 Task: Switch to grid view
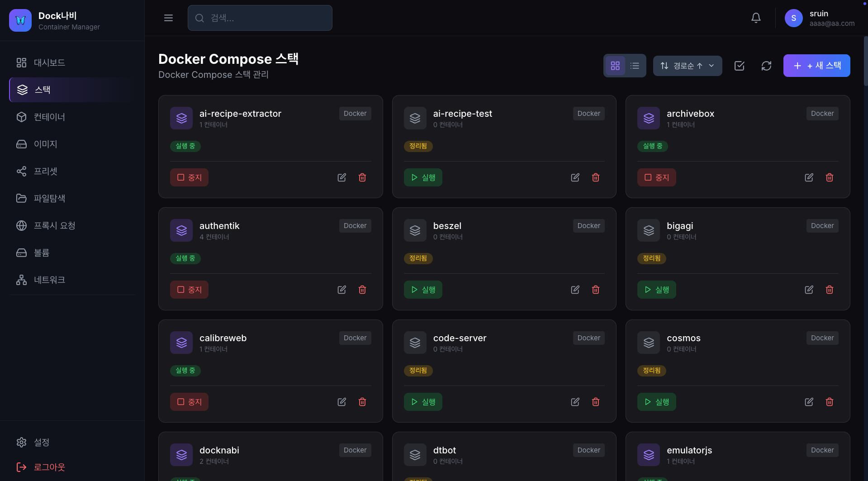click(615, 66)
